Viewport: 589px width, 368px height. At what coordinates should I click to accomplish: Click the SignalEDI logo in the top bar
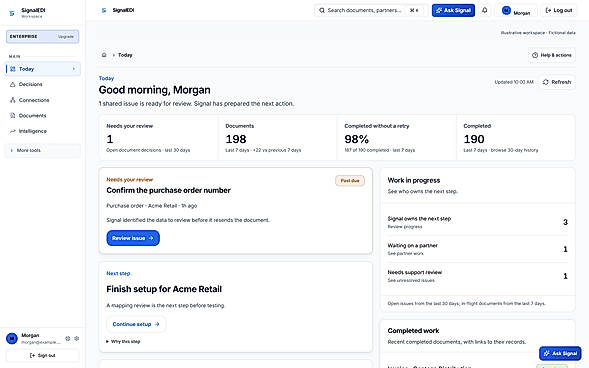104,10
